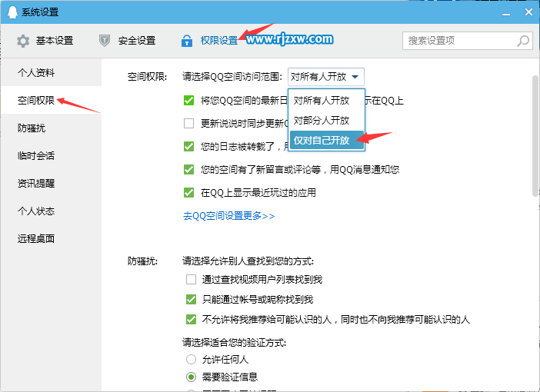
Task: Click the gear icon for 基本设置
Action: (23, 41)
